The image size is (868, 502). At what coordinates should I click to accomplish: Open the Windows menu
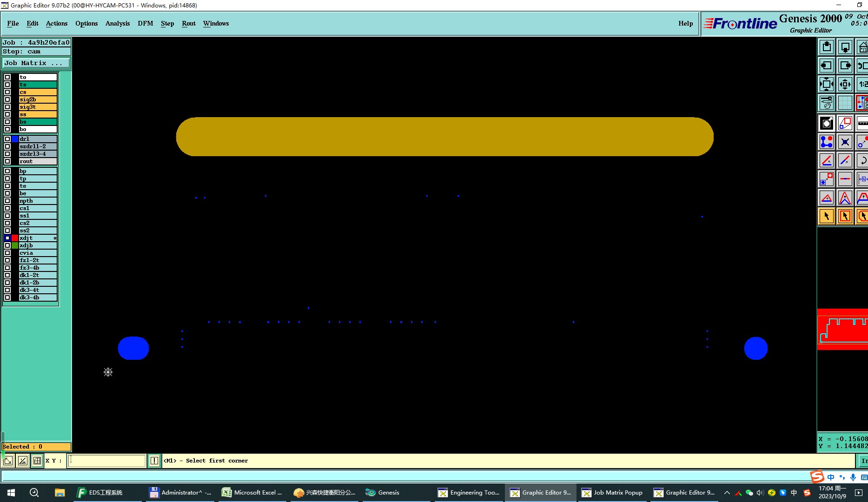click(x=216, y=23)
